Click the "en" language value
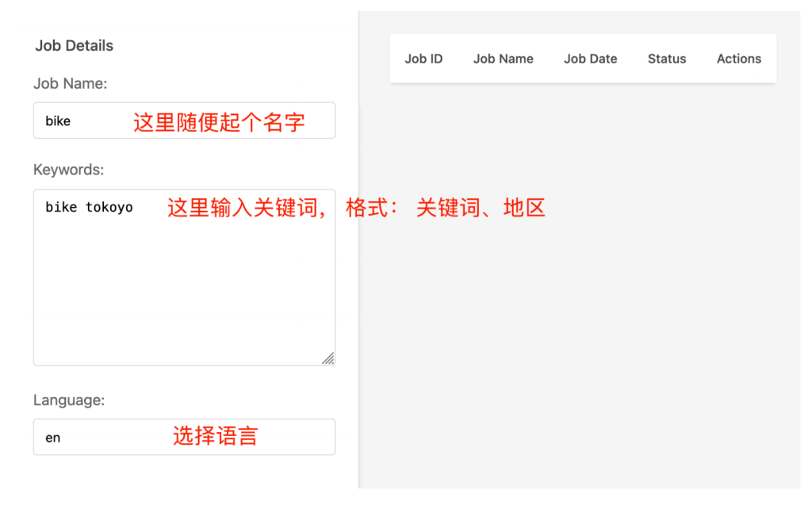812x509 pixels. pyautogui.click(x=53, y=437)
